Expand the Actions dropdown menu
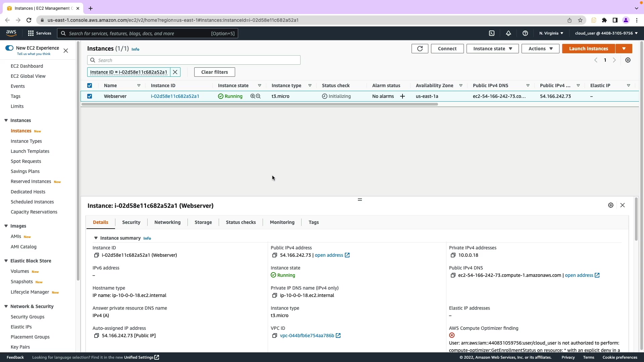 pyautogui.click(x=540, y=49)
